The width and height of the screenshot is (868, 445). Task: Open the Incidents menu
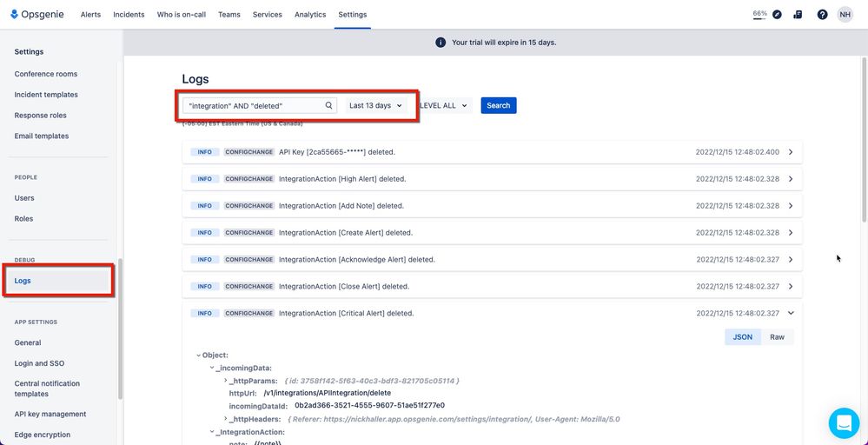(129, 15)
